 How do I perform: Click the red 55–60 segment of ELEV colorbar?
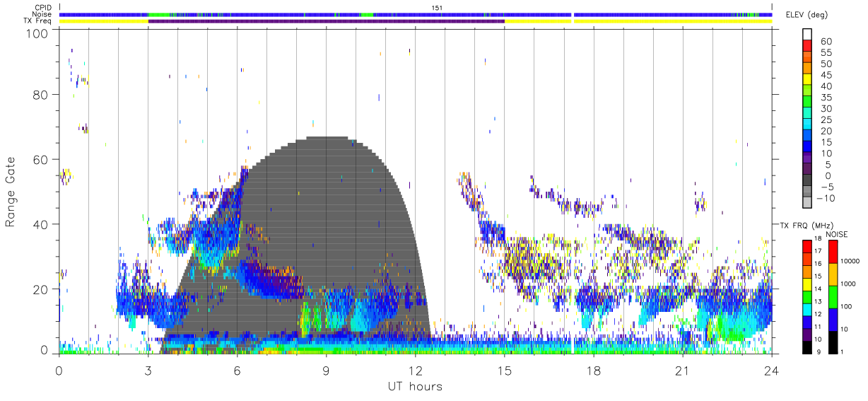[x=807, y=47]
